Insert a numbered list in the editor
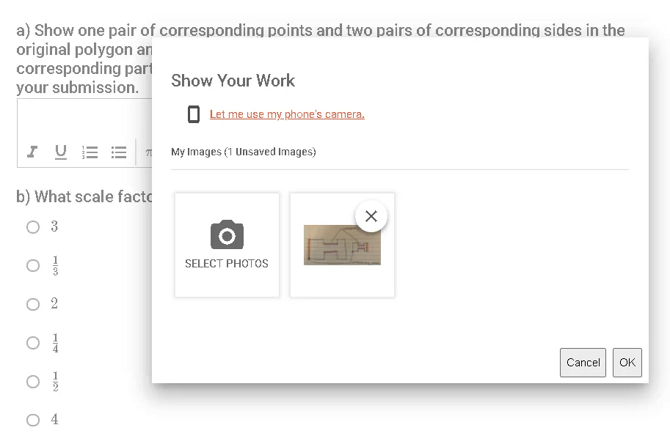The height and width of the screenshot is (433, 670). click(90, 152)
